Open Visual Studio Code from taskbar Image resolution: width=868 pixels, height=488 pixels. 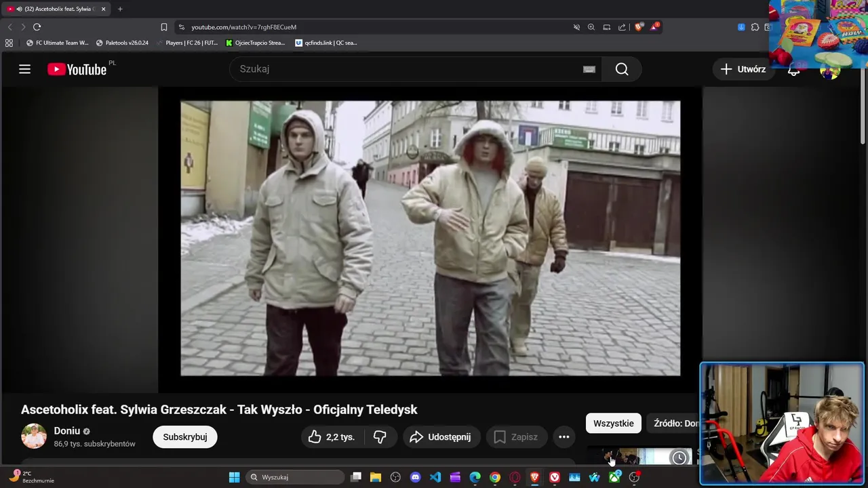(435, 477)
